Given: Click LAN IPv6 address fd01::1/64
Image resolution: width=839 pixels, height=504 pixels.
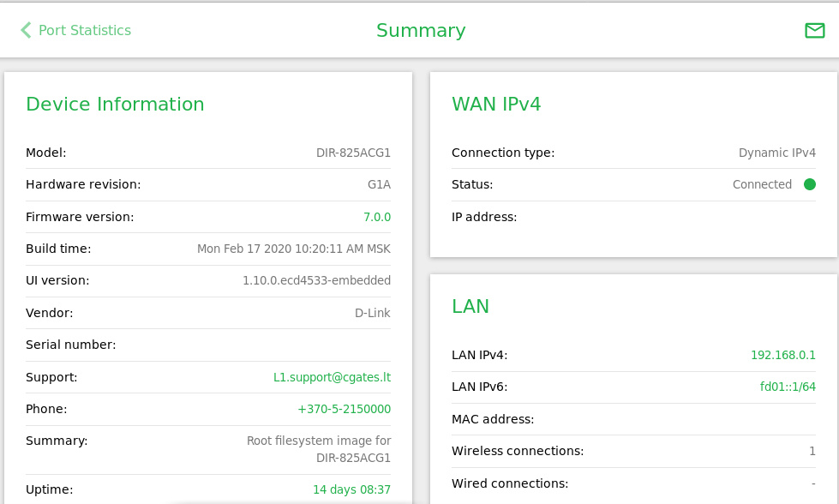Looking at the screenshot, I should click(x=788, y=387).
